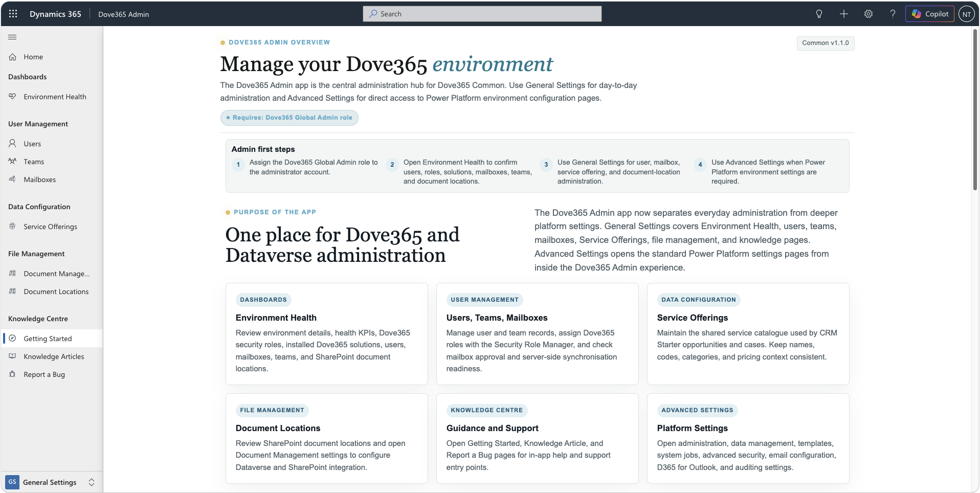Click the Data Configuration group header
Screen dimensions: 980x493
(x=39, y=207)
